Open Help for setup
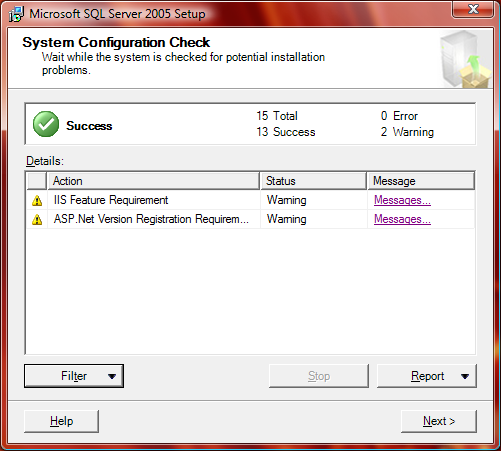Viewport: 501px width, 451px height. 61,421
